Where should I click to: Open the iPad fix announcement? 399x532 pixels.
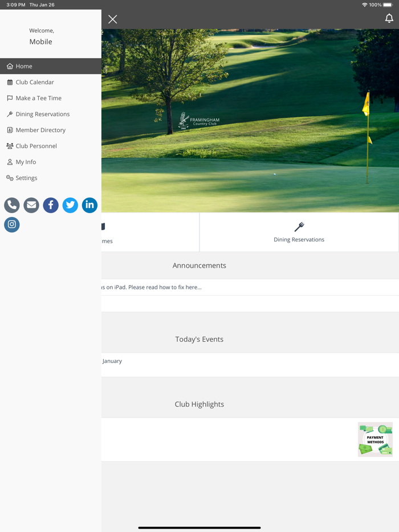pos(250,288)
